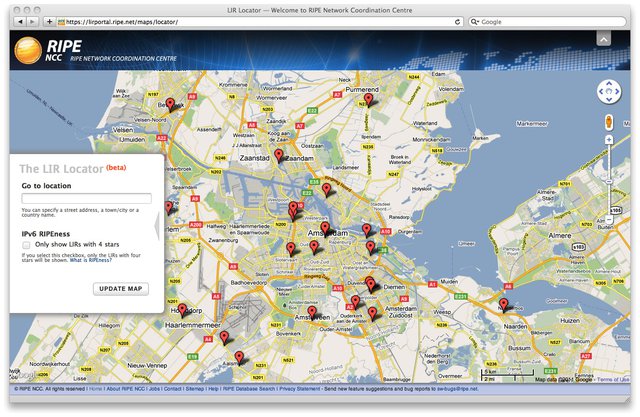Select the map pin near Naarden on A6
This screenshot has width=640, height=417.
(x=504, y=305)
